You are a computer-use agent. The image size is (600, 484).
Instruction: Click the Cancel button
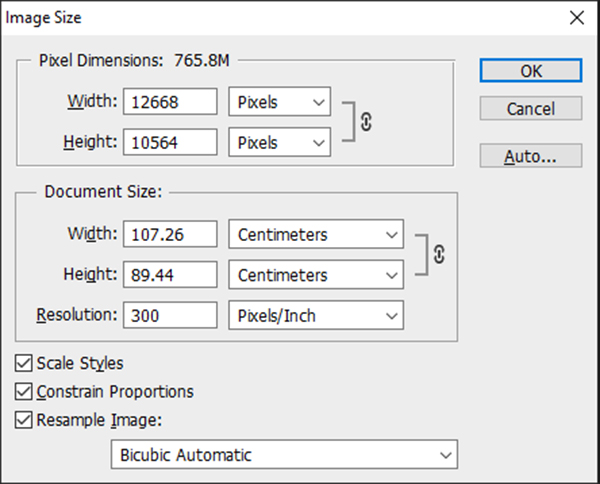point(531,108)
